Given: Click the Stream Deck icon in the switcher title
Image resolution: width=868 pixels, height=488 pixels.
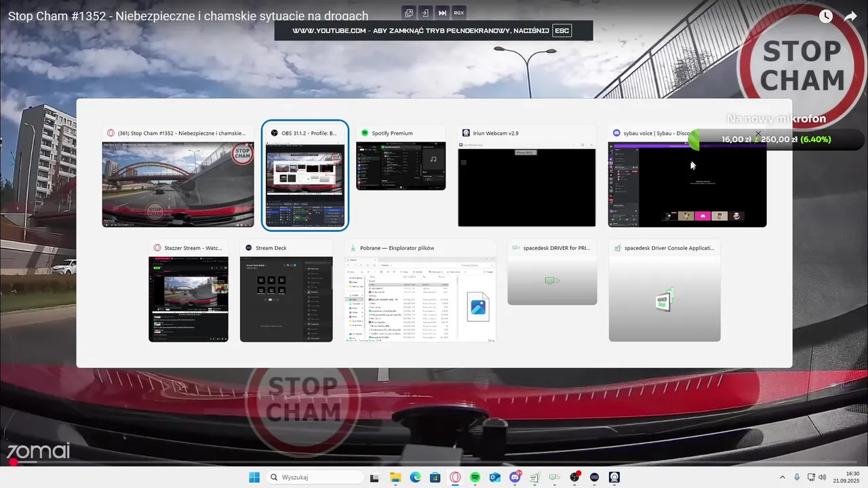Looking at the screenshot, I should click(x=249, y=248).
